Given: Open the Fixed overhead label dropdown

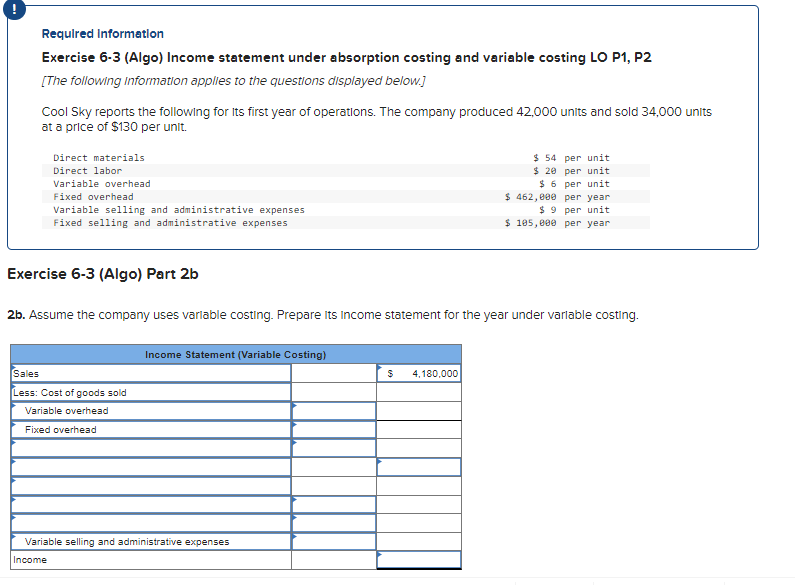Looking at the screenshot, I should point(151,430).
